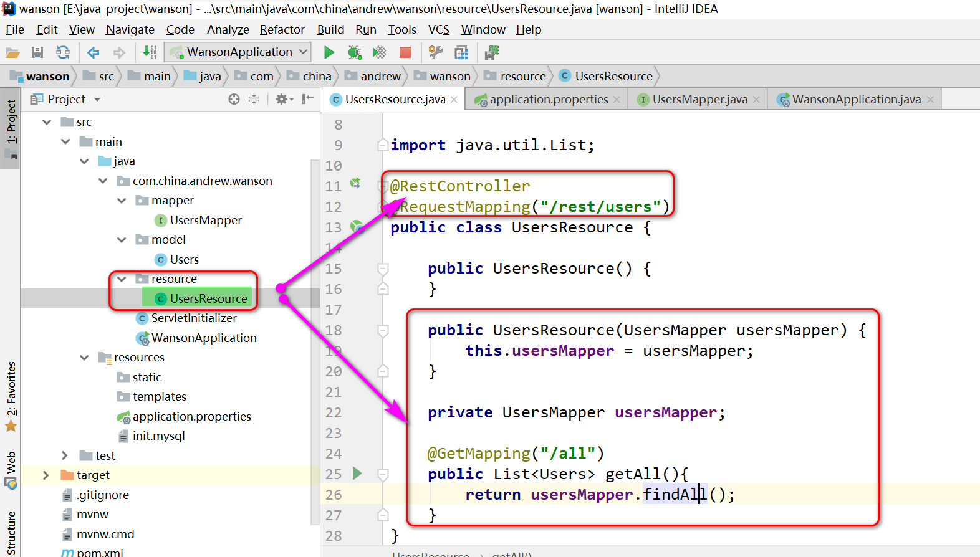
Task: Click the andrew breadcrumb folder
Action: [x=373, y=76]
